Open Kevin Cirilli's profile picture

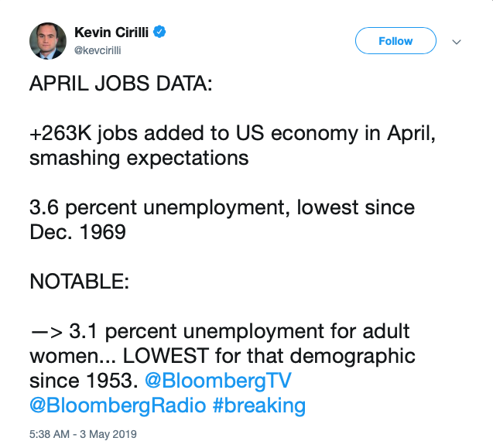[48, 41]
